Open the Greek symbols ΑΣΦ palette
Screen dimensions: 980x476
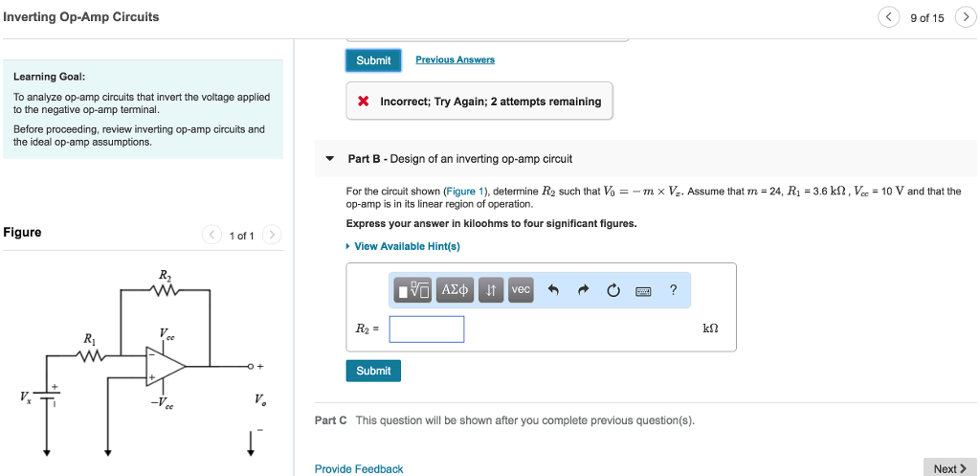coord(454,290)
